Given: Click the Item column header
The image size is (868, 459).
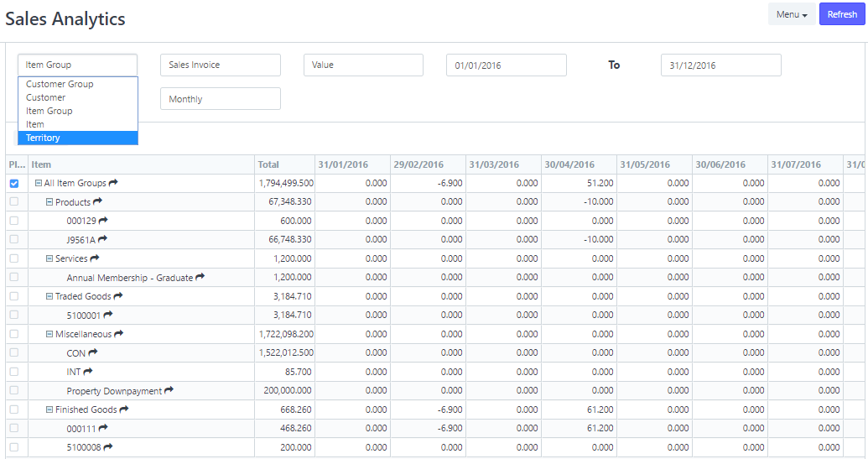Looking at the screenshot, I should tap(141, 164).
